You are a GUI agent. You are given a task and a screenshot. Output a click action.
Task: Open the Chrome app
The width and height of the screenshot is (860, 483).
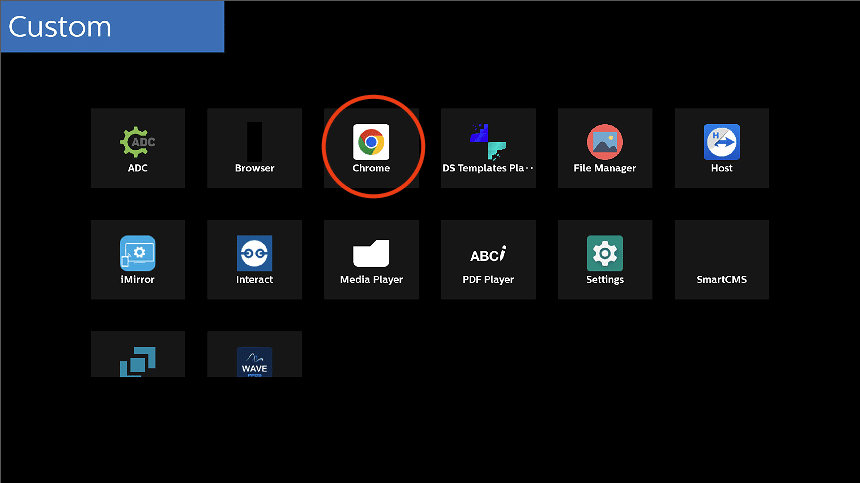(371, 148)
